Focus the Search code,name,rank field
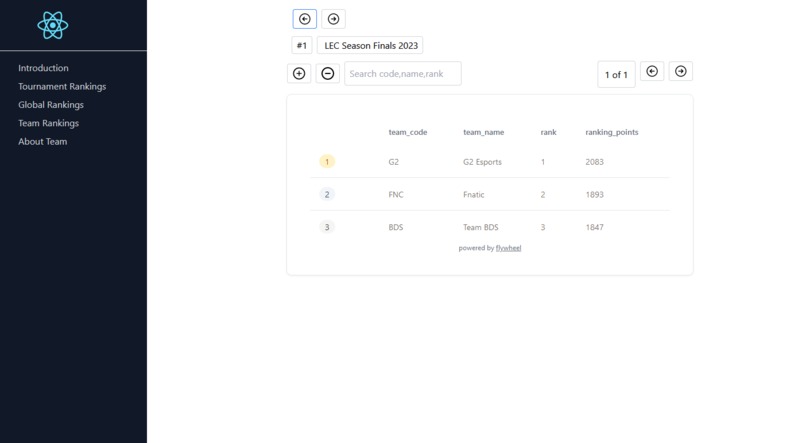Screen dimensions: 806x443 (x=403, y=73)
